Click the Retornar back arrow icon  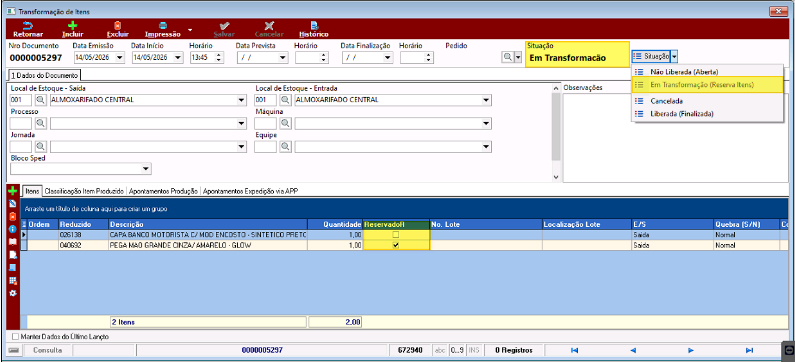tap(27, 25)
